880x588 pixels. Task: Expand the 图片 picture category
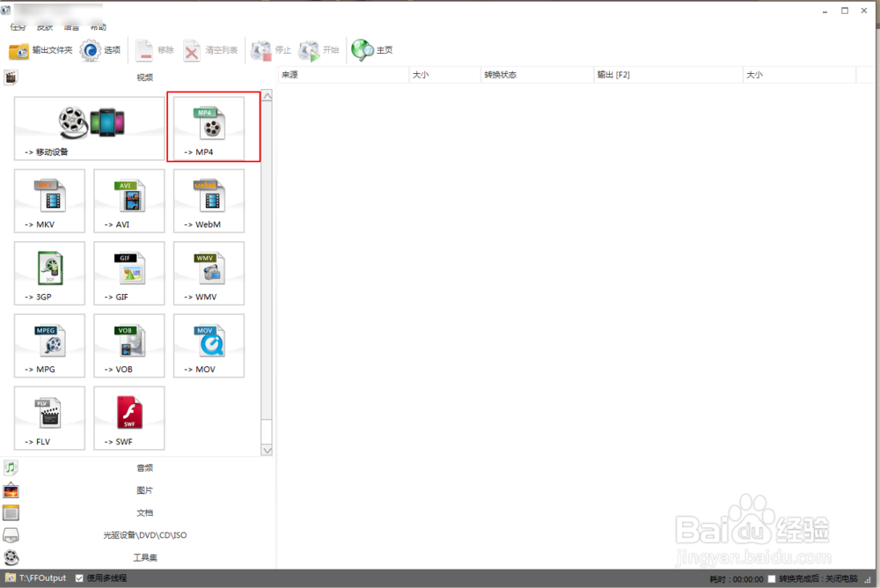(137, 490)
